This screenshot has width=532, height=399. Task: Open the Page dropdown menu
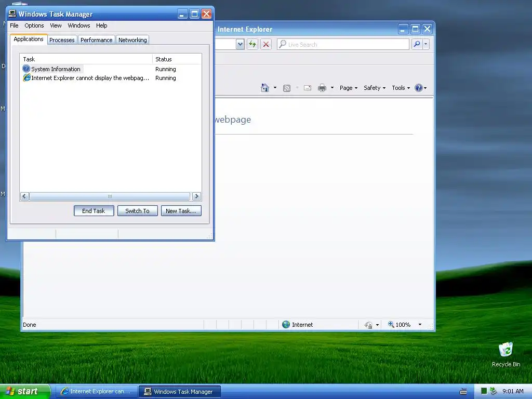(349, 88)
